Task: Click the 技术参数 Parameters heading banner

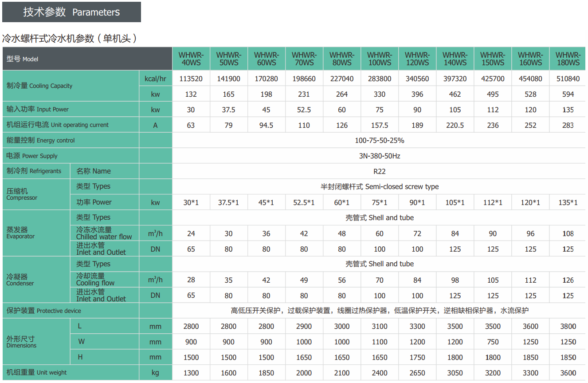Action: point(71,12)
